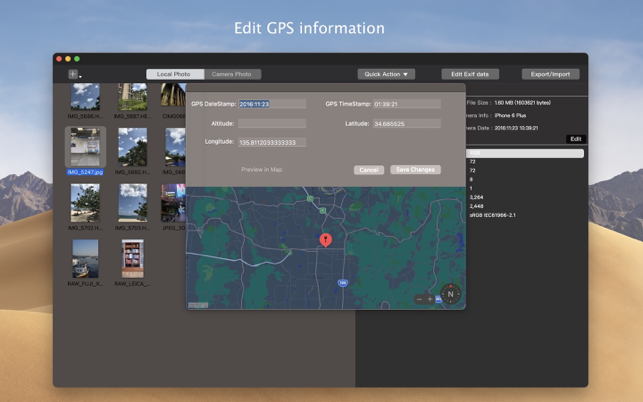This screenshot has height=402, width=643.
Task: Zoom out the map with minus button
Action: tap(419, 299)
